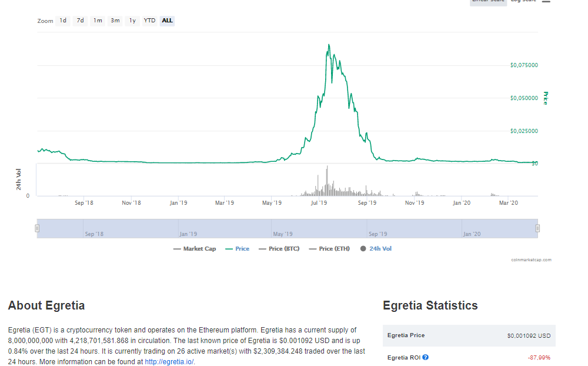This screenshot has width=588, height=366.
Task: Click the $0.025000 price axis label
Action: click(x=524, y=131)
